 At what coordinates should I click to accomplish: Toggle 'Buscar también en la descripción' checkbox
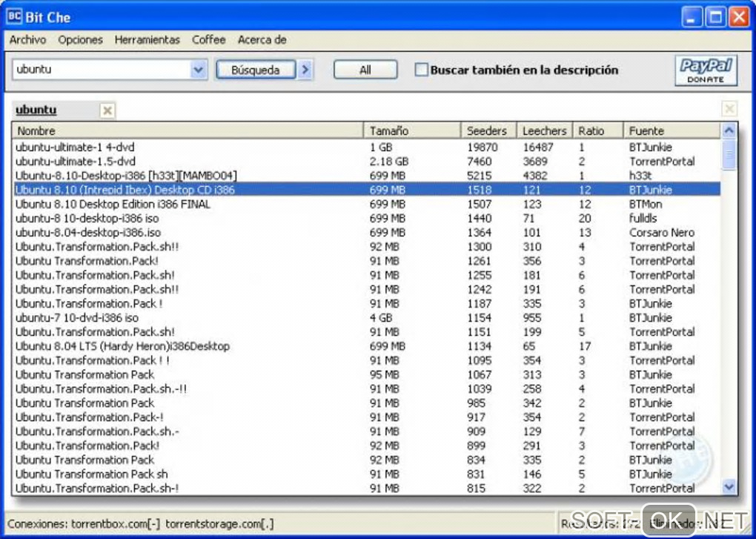(x=422, y=70)
